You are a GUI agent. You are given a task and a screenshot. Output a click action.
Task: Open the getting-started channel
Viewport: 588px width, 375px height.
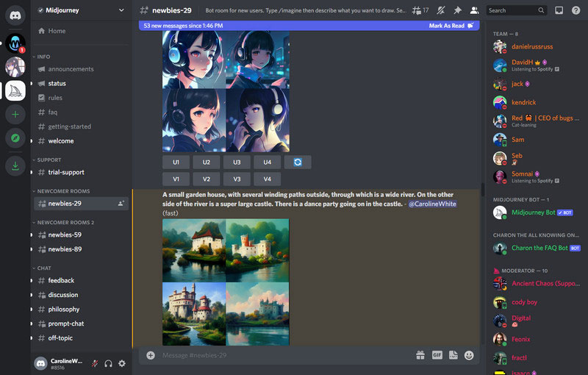click(81, 126)
